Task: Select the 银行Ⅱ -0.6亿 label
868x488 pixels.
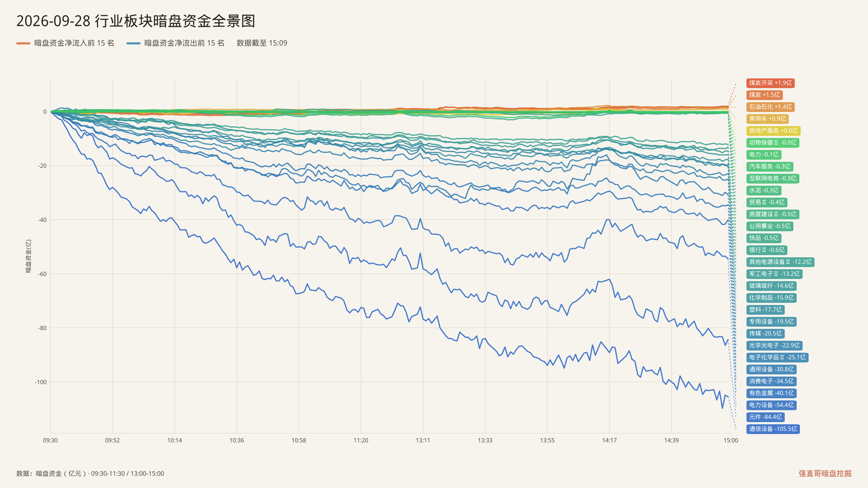Action: click(x=767, y=250)
